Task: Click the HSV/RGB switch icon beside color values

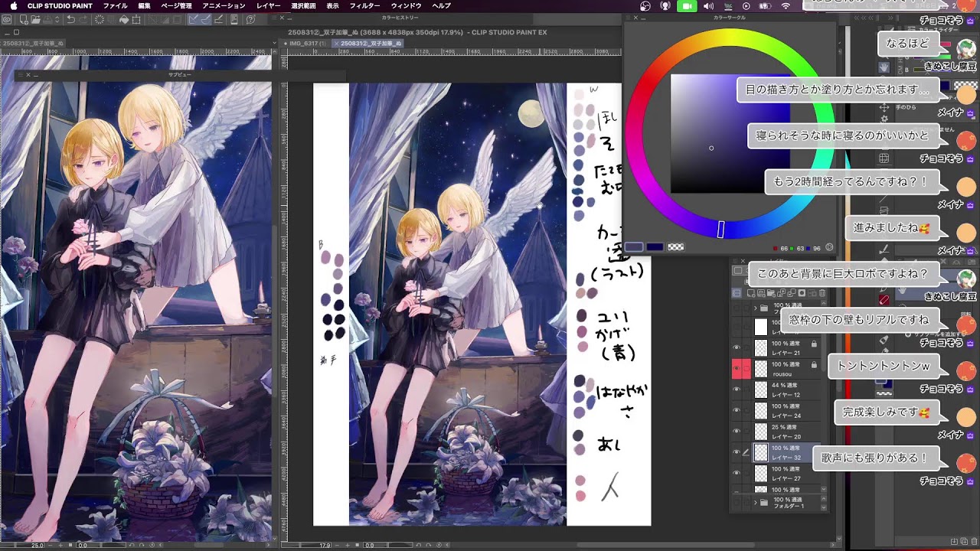Action: tap(829, 247)
